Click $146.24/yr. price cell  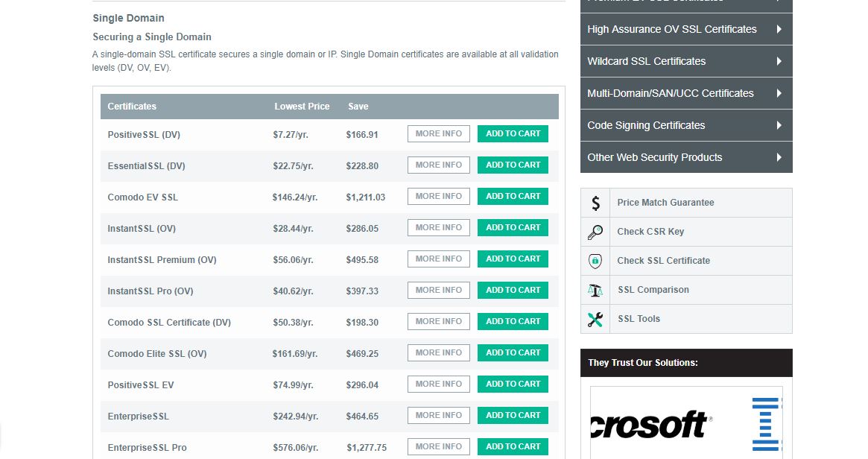[x=295, y=197]
